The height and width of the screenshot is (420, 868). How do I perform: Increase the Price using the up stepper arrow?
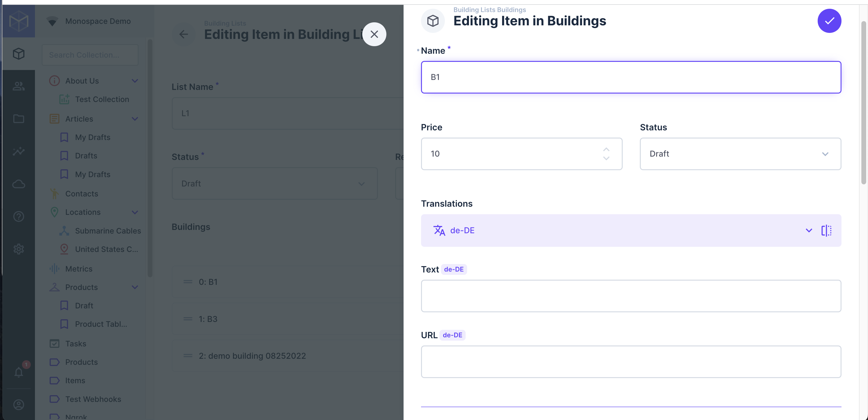coord(606,148)
